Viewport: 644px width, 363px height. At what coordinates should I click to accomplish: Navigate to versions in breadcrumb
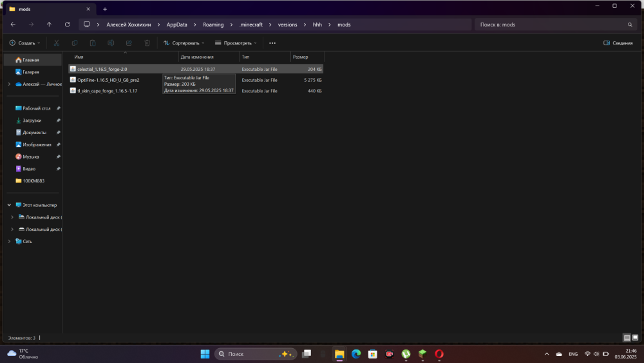(x=287, y=25)
